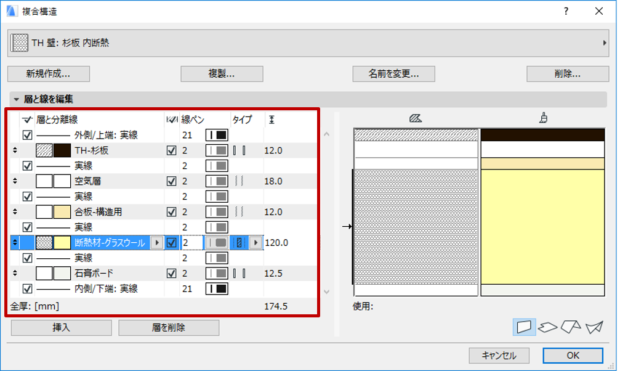
Task: Click the type icon of 空気層 layer
Action: pyautogui.click(x=239, y=181)
